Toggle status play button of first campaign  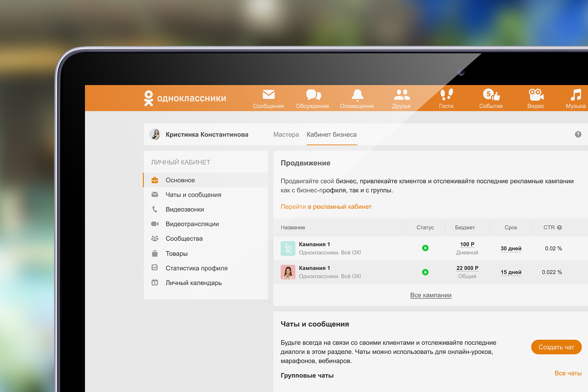425,248
